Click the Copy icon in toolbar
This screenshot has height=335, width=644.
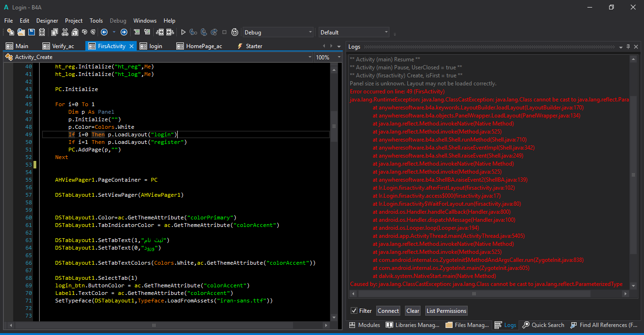(54, 32)
